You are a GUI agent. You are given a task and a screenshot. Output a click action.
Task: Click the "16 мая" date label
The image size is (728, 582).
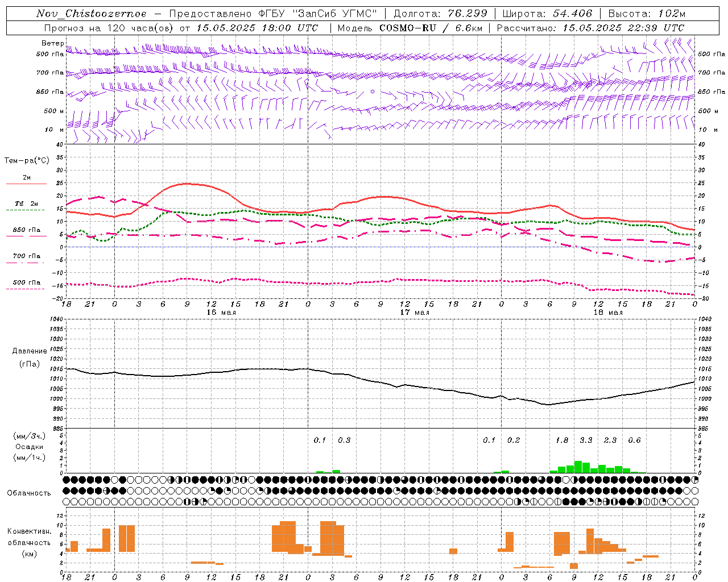(221, 313)
